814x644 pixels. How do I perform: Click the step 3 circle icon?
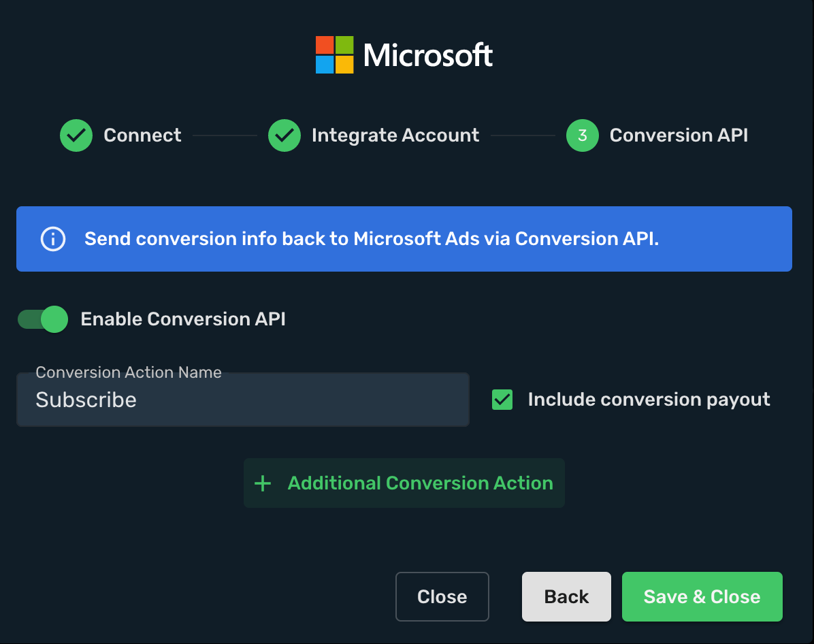coord(583,135)
